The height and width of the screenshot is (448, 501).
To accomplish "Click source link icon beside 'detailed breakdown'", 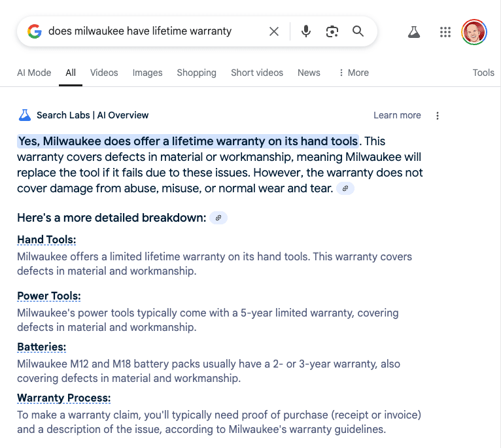I will pyautogui.click(x=218, y=218).
